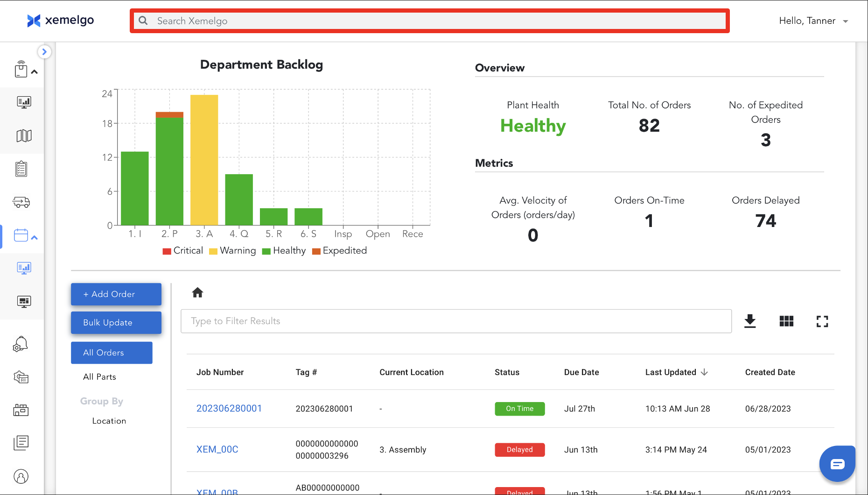Click the Total No. of Orders value 82
Image resolution: width=868 pixels, height=495 pixels.
[x=649, y=126]
